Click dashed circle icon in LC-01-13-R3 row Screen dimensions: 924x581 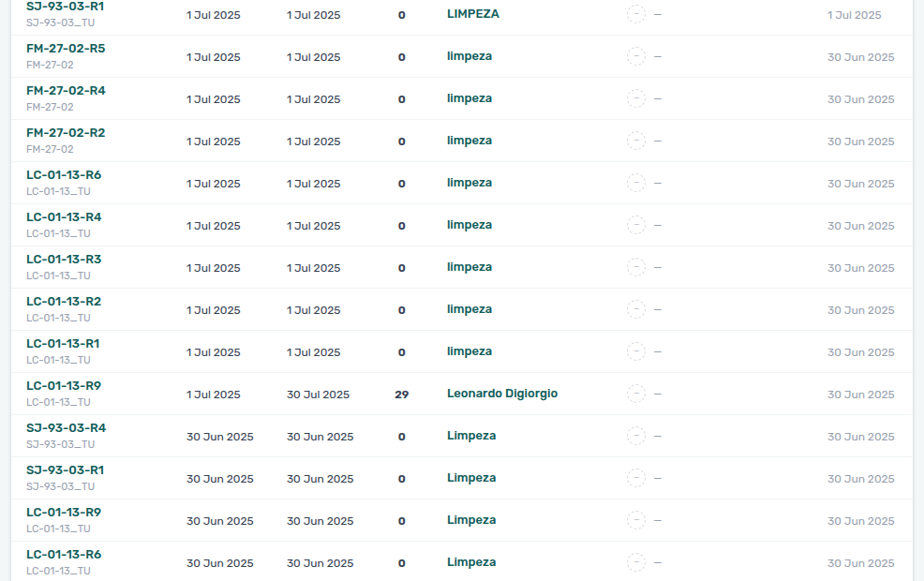[636, 267]
